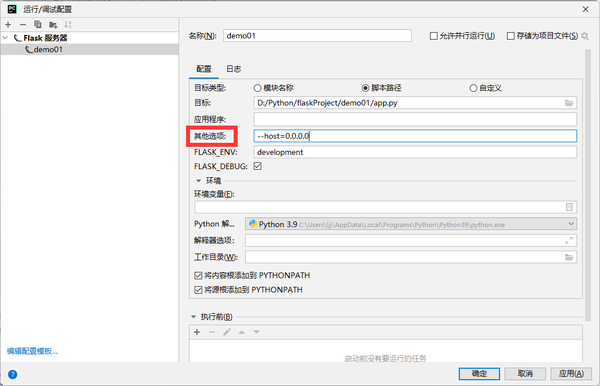
Task: Enable 允许并行运行 checkbox
Action: point(434,36)
